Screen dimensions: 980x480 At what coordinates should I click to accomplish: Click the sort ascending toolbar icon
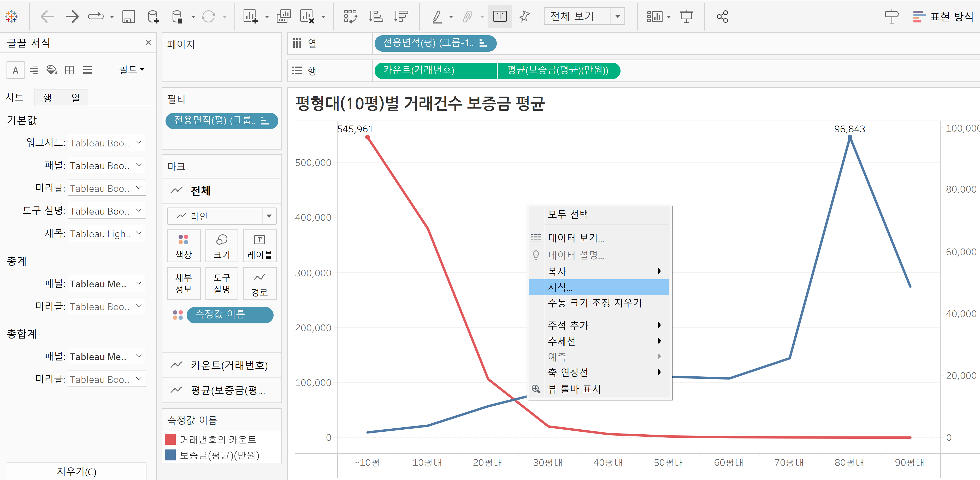pos(376,16)
